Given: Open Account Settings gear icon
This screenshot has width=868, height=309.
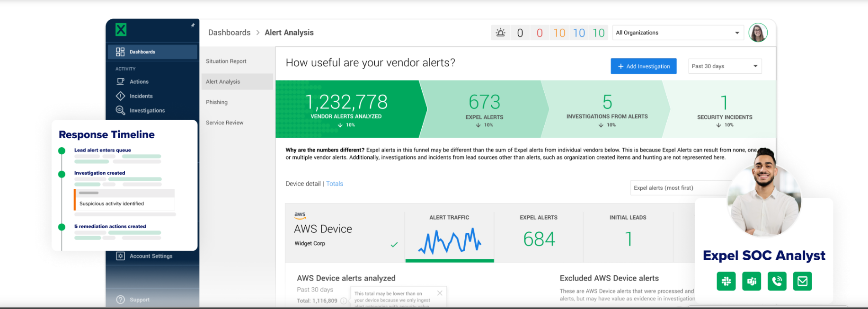Looking at the screenshot, I should click(121, 256).
